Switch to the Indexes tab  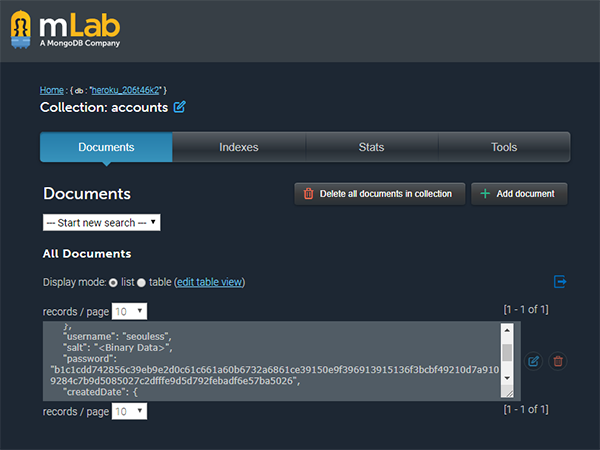click(x=239, y=147)
